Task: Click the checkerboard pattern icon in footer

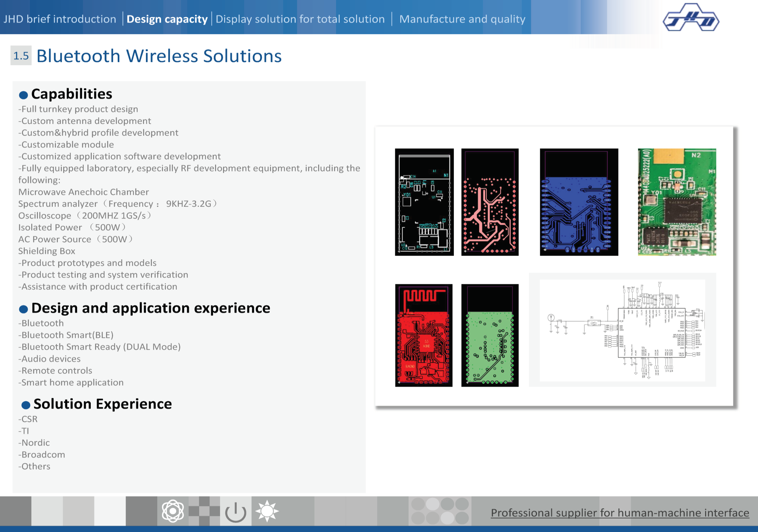Action: 204,511
